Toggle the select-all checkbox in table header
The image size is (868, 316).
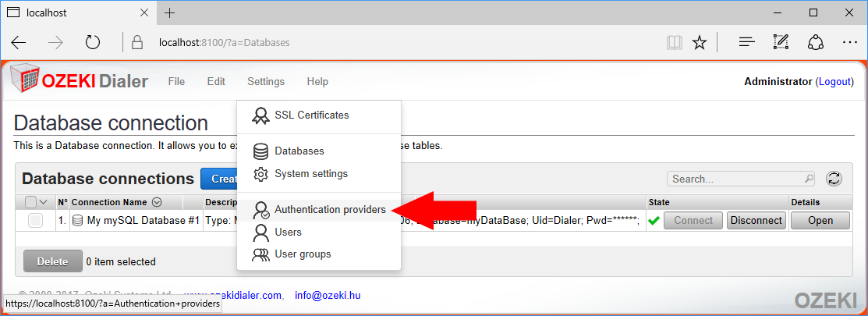click(31, 202)
